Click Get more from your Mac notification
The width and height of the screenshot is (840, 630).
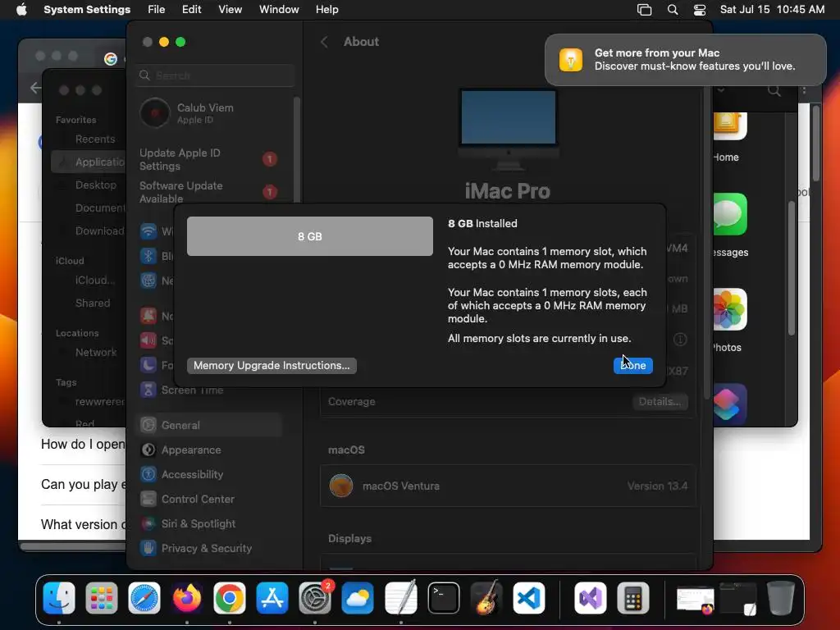coord(685,59)
